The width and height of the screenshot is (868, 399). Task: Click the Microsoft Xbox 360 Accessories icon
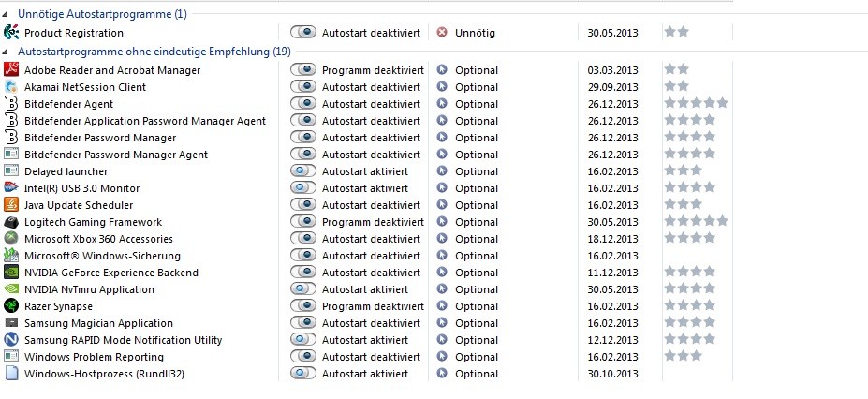click(11, 239)
